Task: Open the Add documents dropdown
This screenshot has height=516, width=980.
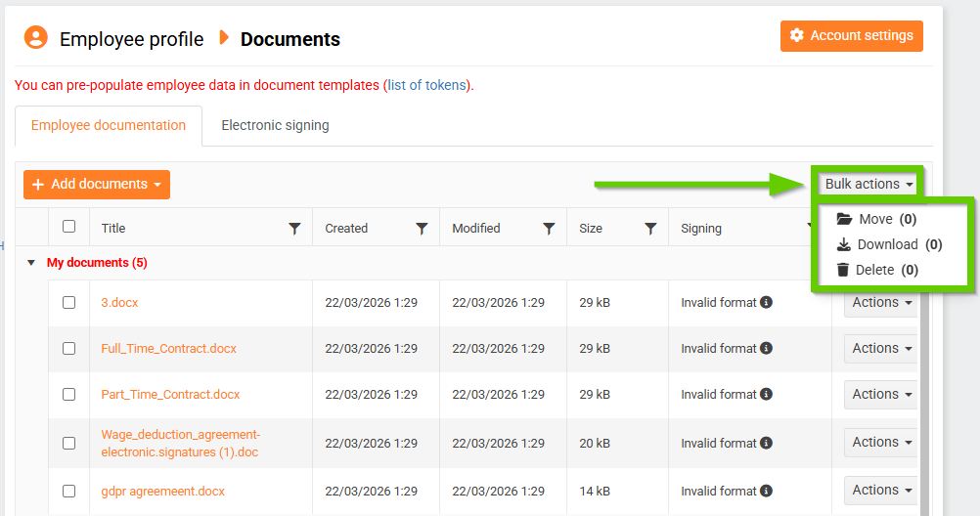Action: (x=97, y=185)
